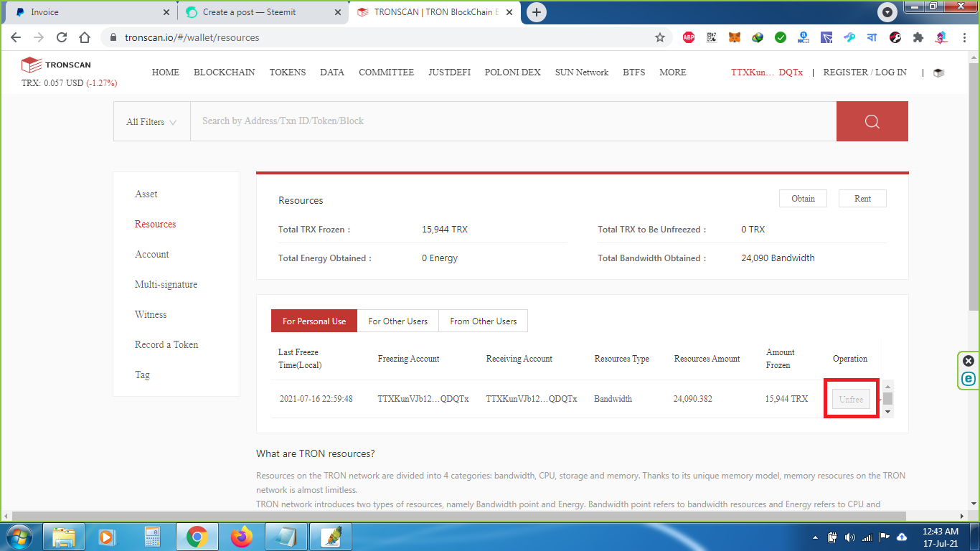The width and height of the screenshot is (980, 551).
Task: Open File Explorer from the taskbar
Action: click(64, 537)
